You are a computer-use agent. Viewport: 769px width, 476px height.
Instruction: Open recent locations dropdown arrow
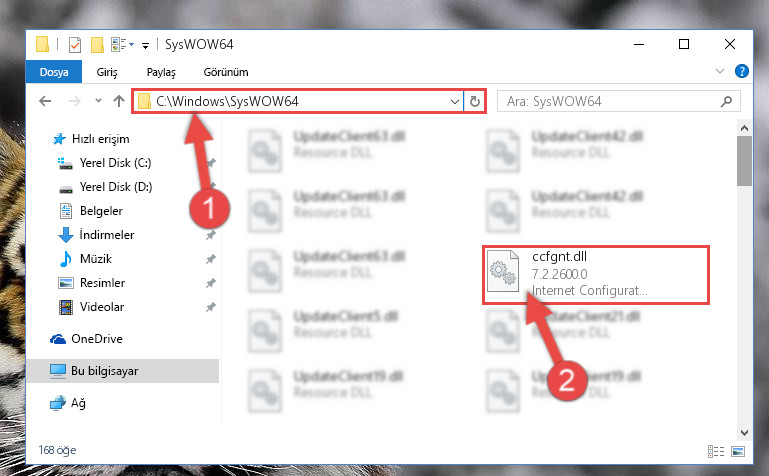pyautogui.click(x=98, y=101)
